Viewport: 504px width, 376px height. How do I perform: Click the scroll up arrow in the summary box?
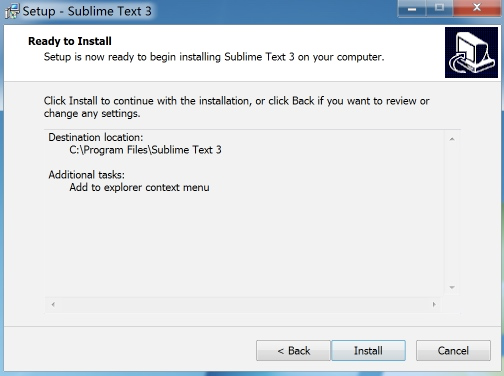pos(452,139)
